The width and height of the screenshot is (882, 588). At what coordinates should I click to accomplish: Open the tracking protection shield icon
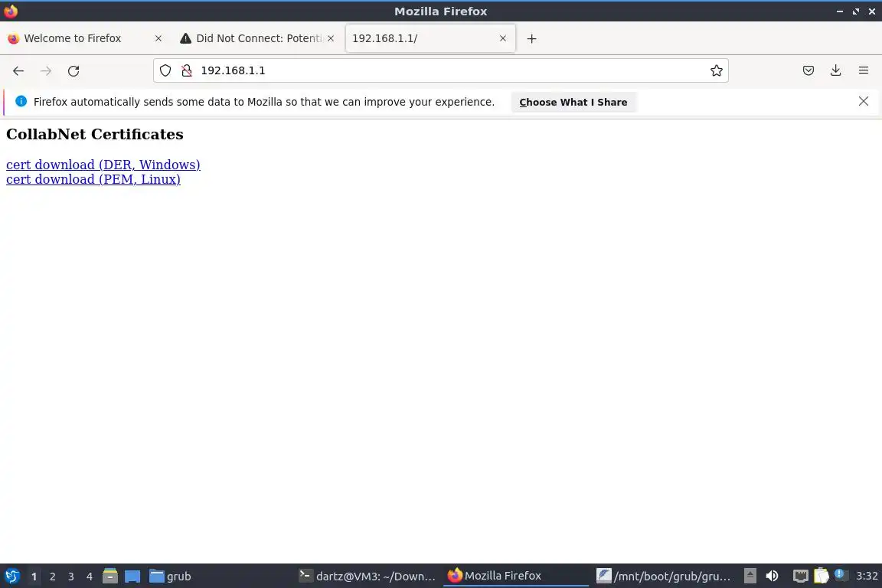point(165,70)
